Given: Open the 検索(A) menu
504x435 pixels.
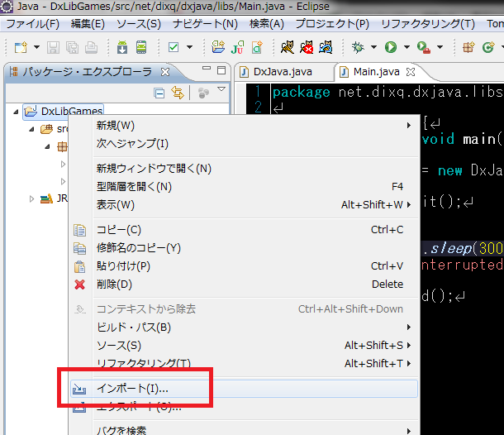Looking at the screenshot, I should 267,24.
